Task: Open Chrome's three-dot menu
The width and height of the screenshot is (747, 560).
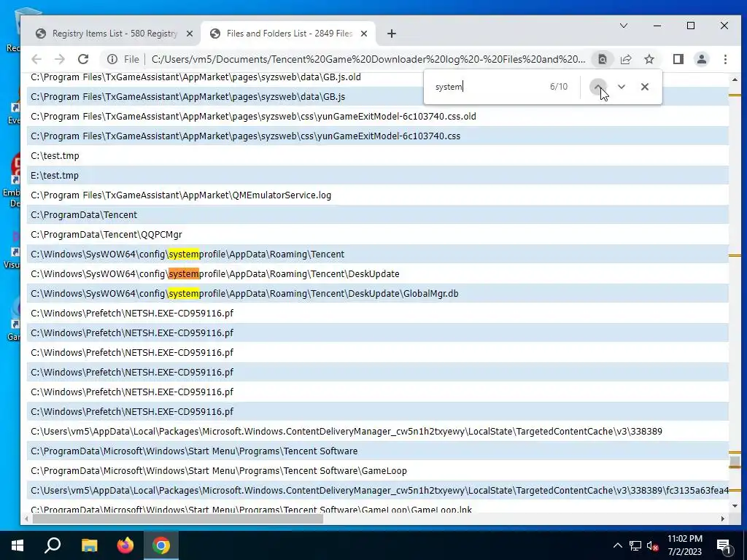Action: [x=725, y=59]
